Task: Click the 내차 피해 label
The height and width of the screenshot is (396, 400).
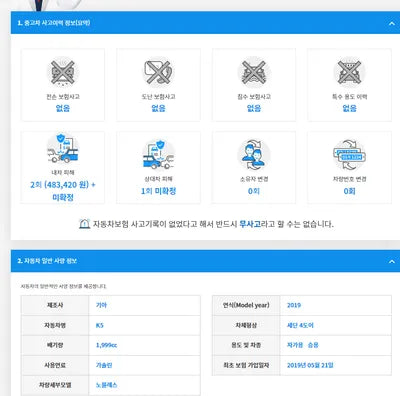Action: pyautogui.click(x=63, y=172)
